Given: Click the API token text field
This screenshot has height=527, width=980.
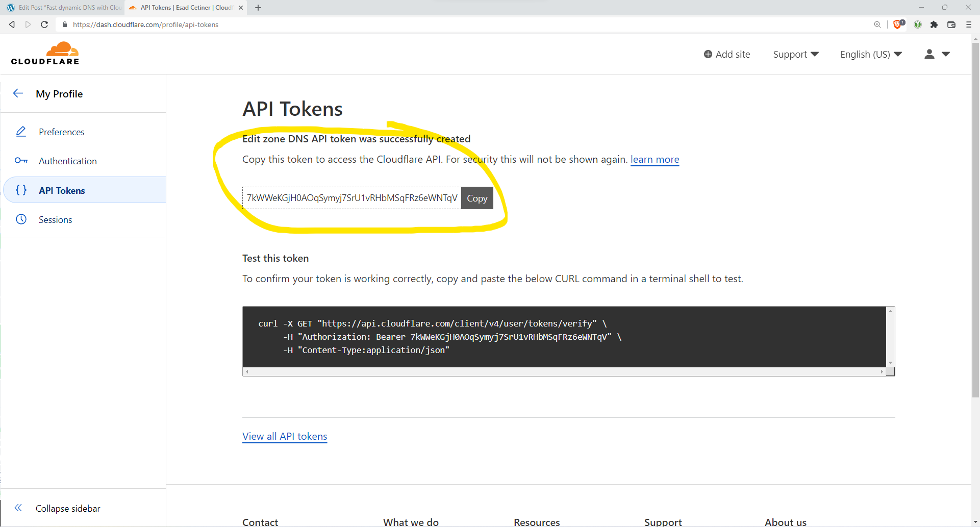Looking at the screenshot, I should tap(351, 198).
